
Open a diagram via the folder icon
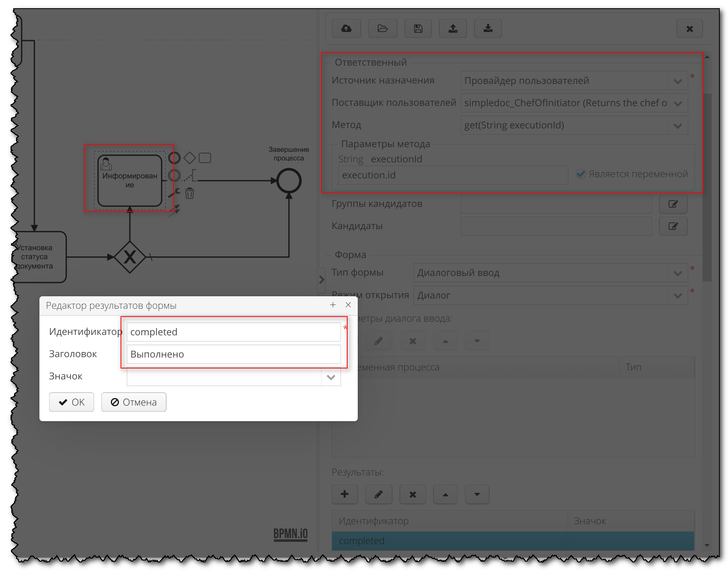[x=383, y=28]
